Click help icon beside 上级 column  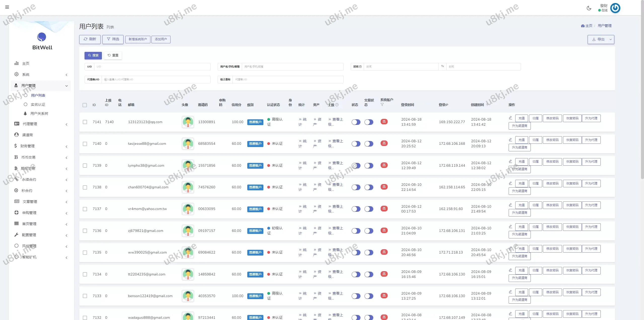pos(337,105)
